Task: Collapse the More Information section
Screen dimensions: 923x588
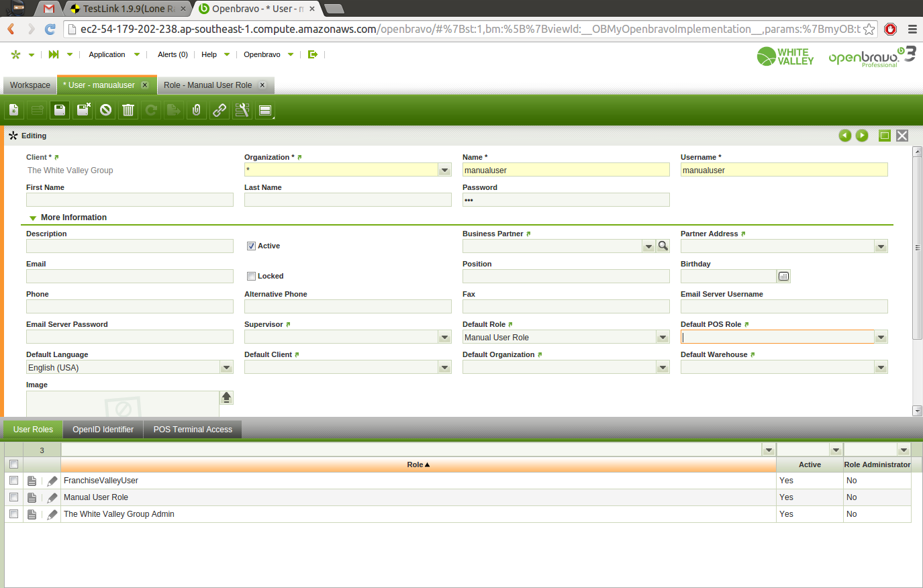Action: (33, 218)
